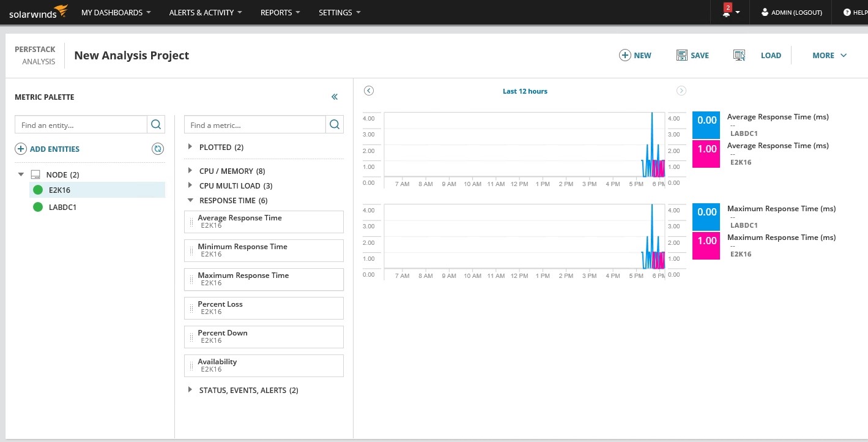
Task: Collapse the RESPONSE TIME group
Action: 190,200
